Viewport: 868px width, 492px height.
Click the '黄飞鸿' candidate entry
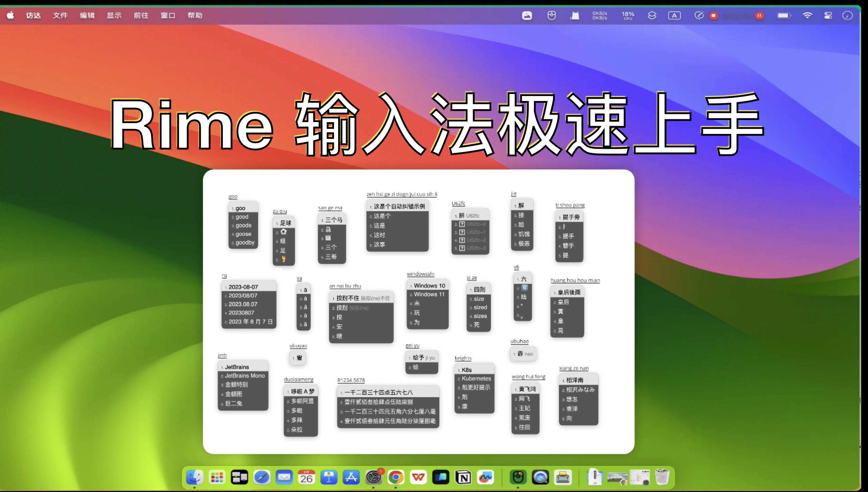pyautogui.click(x=525, y=389)
